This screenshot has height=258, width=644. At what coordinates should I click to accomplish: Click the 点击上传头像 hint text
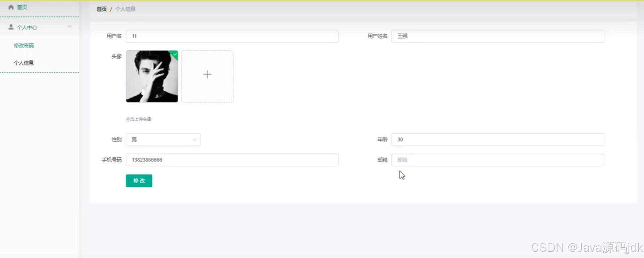pos(139,119)
